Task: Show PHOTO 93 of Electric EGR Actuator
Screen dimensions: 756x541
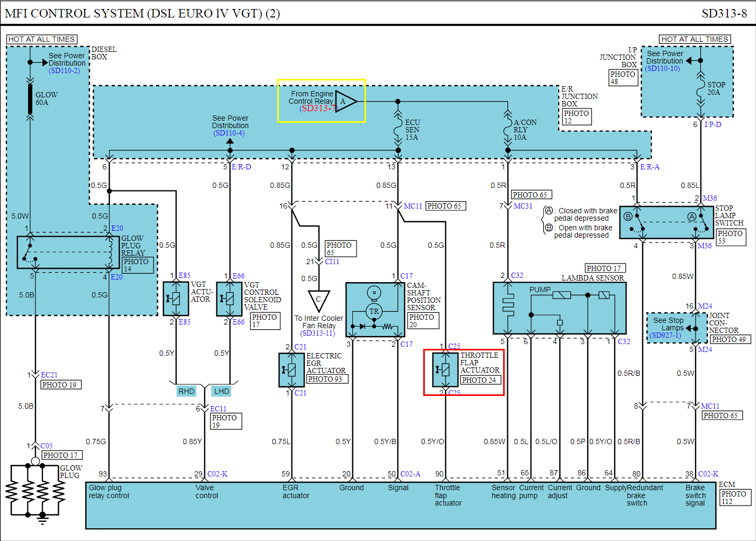Action: pos(327,379)
